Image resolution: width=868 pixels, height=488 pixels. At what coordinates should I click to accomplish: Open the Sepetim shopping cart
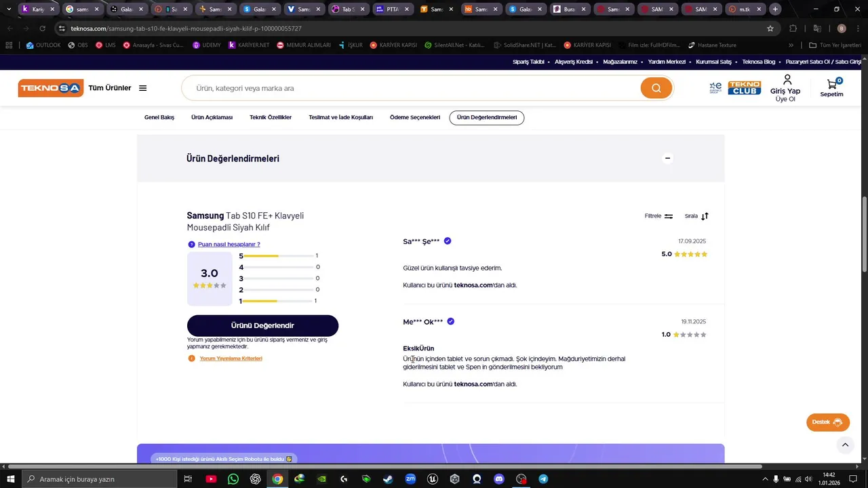831,88
